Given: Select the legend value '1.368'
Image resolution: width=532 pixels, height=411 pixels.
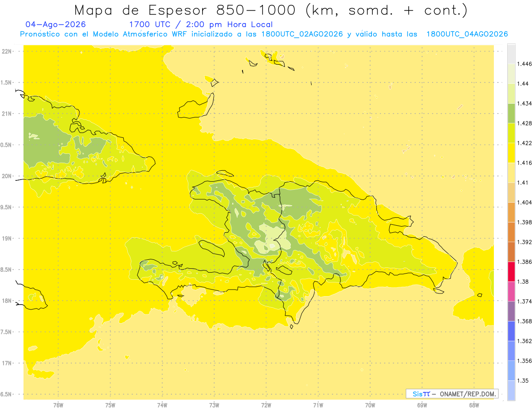Looking at the screenshot, I should click(524, 321).
